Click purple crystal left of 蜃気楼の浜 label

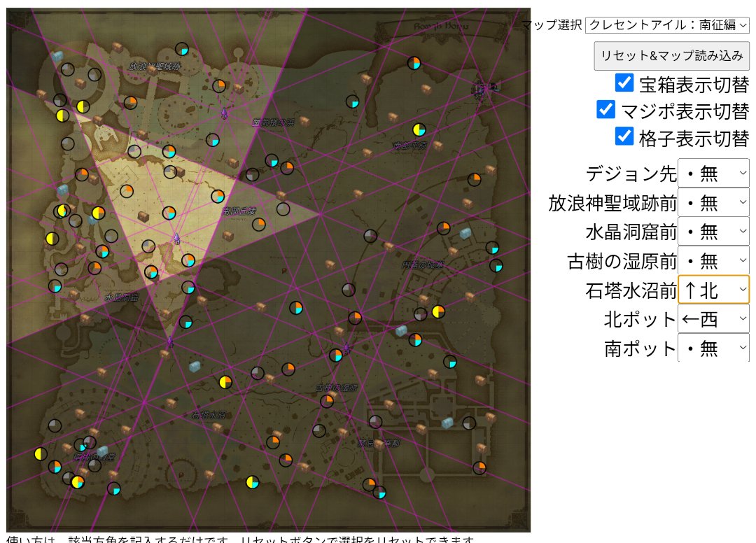coord(224,113)
